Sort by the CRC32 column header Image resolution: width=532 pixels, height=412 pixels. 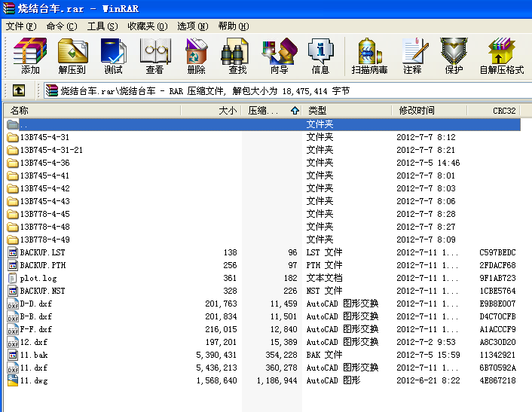[x=494, y=111]
